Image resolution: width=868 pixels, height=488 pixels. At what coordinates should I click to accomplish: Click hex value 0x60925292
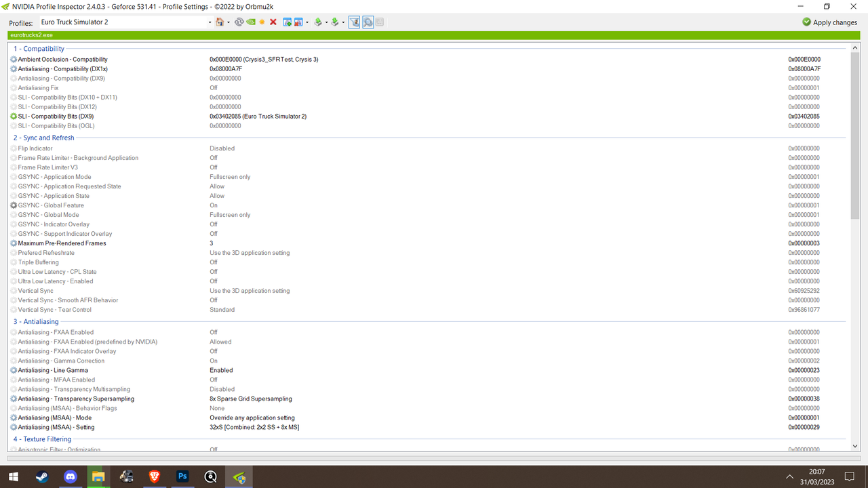pyautogui.click(x=804, y=291)
